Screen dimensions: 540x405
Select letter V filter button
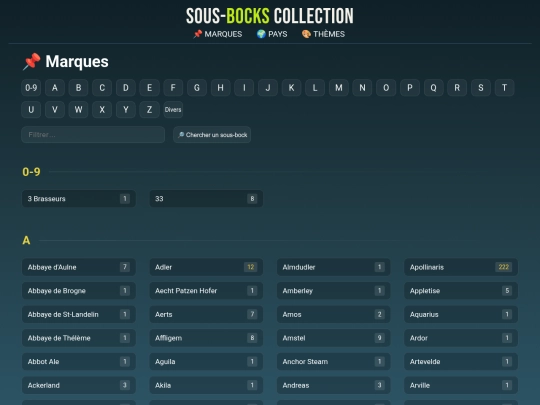click(55, 110)
